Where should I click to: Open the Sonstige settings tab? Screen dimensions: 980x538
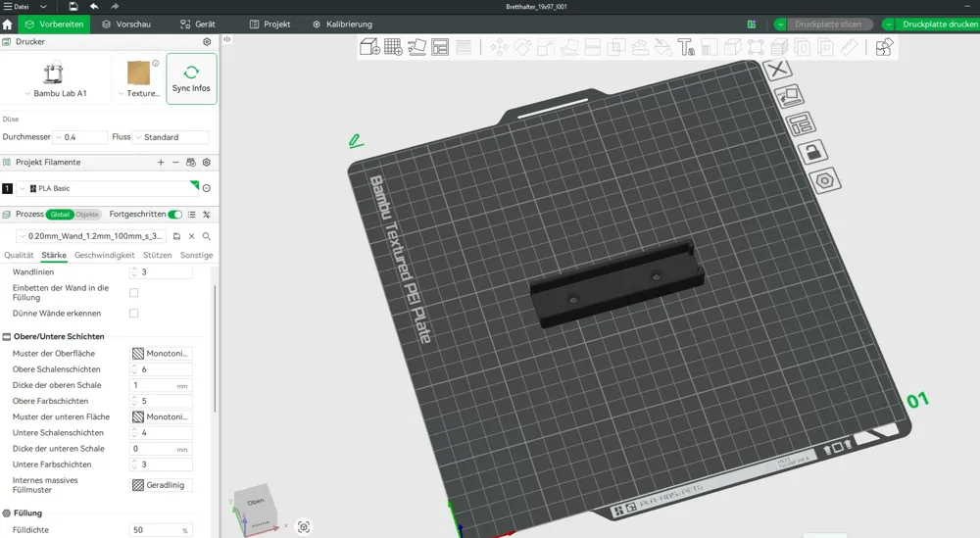[196, 255]
